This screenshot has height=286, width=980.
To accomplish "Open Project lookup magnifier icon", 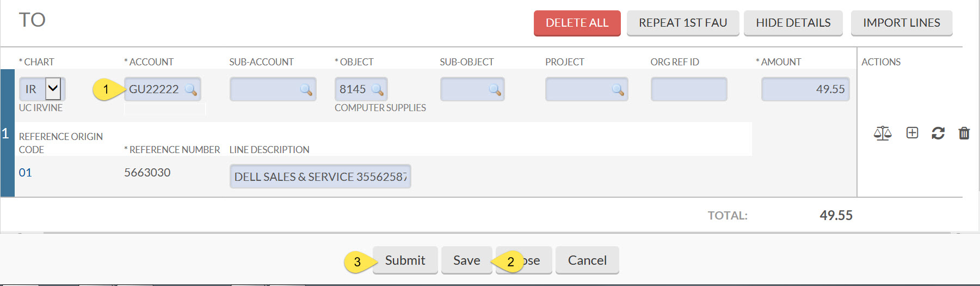I will (618, 89).
